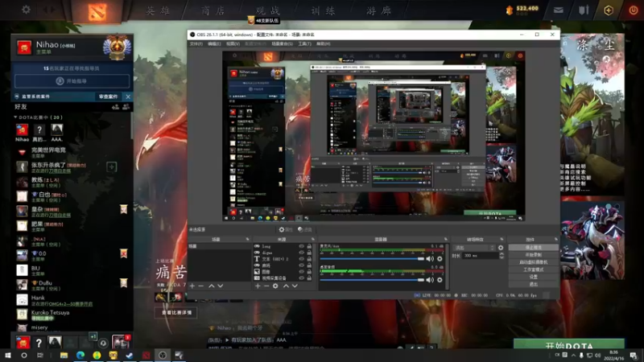
Task: Switch to 观战 tab in Dota
Action: coord(268,10)
